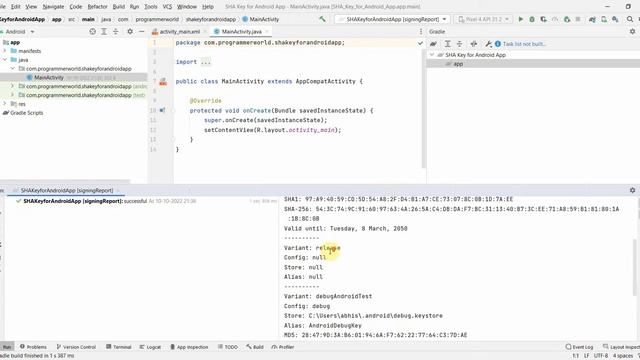Click the Make Project hammer icon
Screen dimensions: 640x360
[x=322, y=19]
